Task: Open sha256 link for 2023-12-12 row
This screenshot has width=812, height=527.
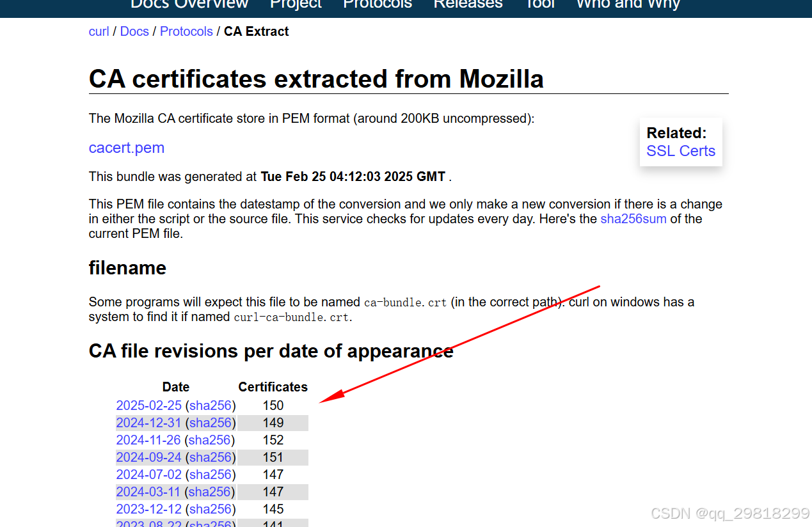Action: coord(211,509)
